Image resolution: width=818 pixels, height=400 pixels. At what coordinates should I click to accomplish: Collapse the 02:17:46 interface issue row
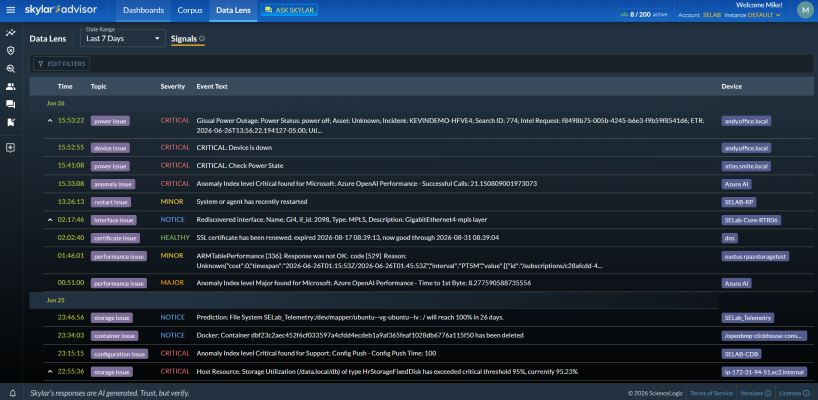(x=50, y=220)
